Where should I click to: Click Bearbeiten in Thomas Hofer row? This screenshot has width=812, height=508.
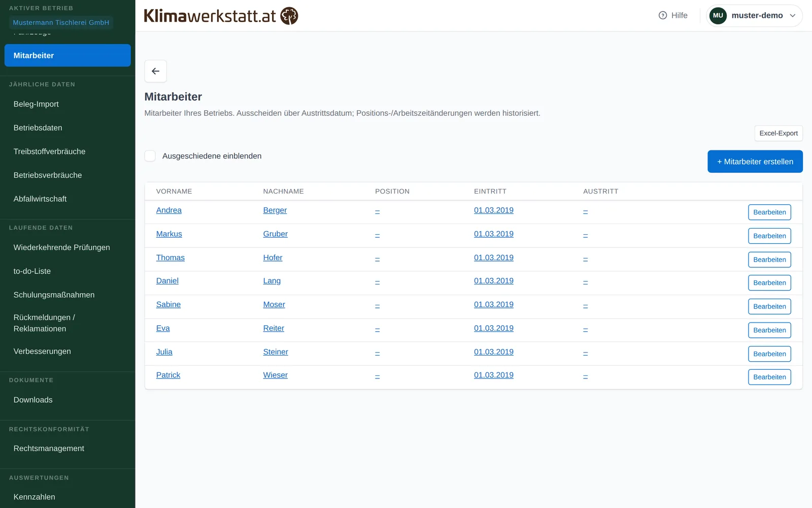pos(769,260)
